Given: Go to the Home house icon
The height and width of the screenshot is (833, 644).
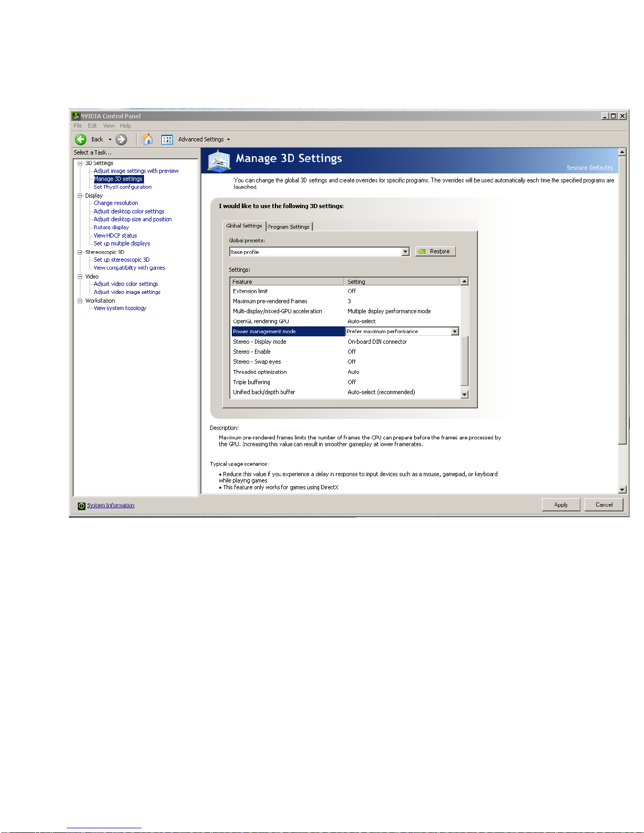Looking at the screenshot, I should [147, 139].
